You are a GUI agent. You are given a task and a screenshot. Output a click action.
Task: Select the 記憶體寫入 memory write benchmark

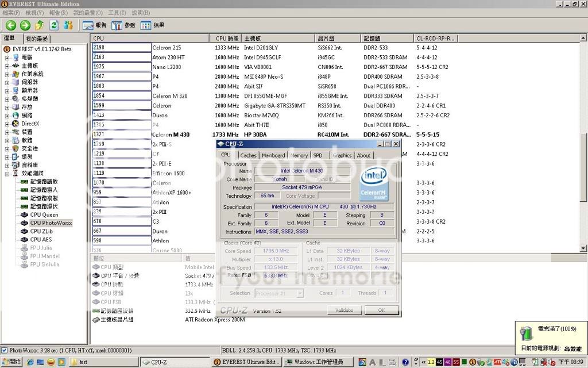click(x=44, y=190)
